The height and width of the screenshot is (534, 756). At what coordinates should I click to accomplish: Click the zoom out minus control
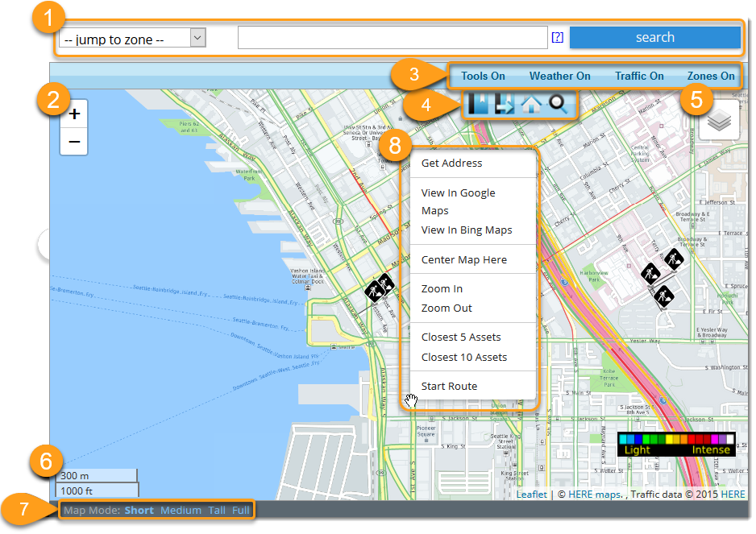click(x=73, y=142)
